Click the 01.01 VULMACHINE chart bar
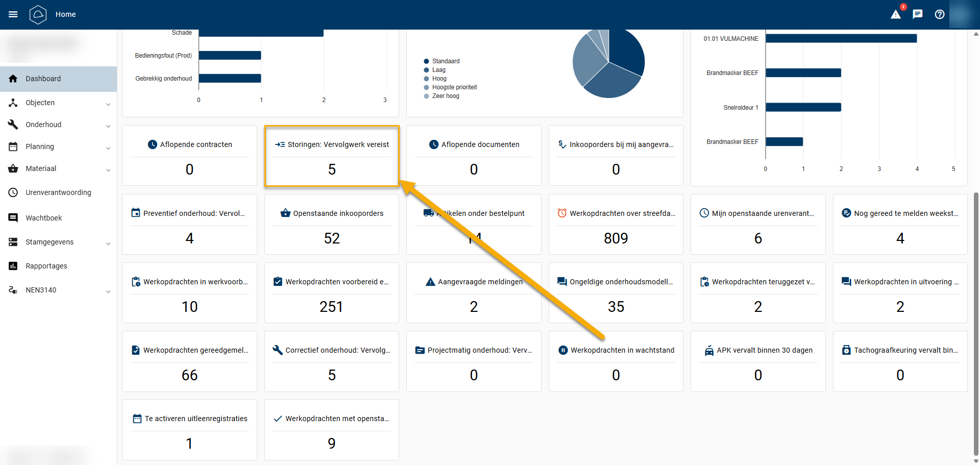The width and height of the screenshot is (980, 465). 841,38
